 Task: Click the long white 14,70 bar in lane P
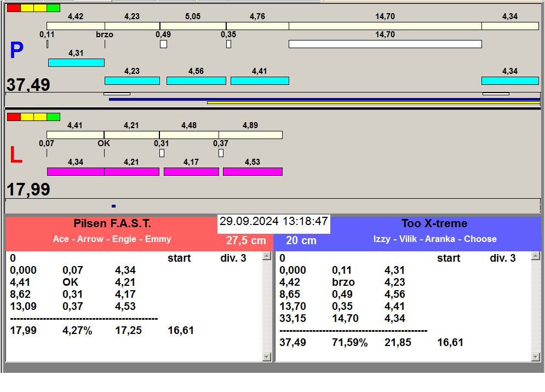(385, 44)
